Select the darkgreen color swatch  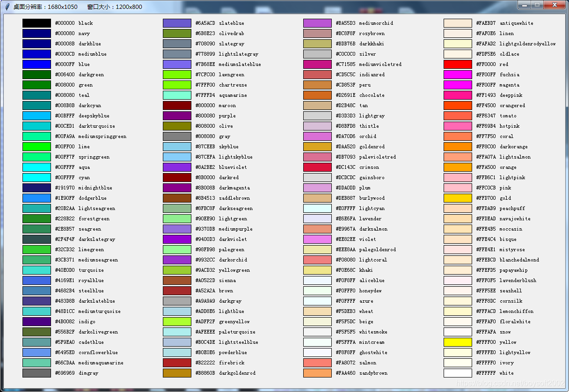point(36,75)
